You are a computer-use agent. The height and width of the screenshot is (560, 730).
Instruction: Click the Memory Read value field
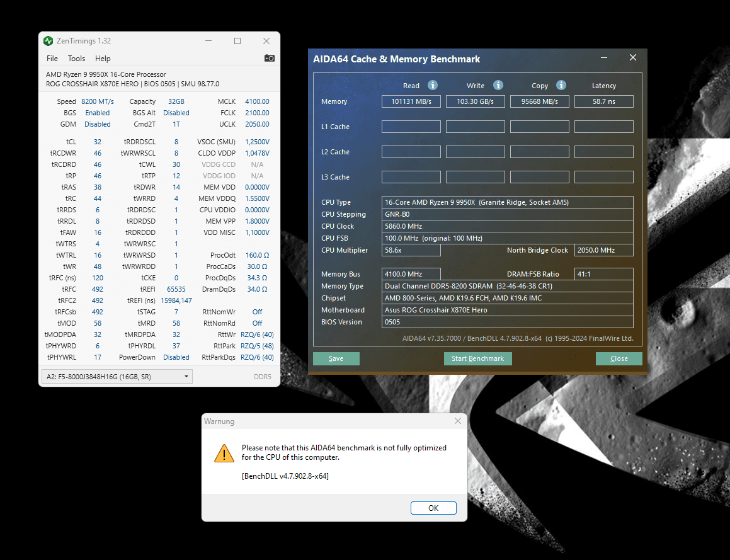pyautogui.click(x=411, y=101)
